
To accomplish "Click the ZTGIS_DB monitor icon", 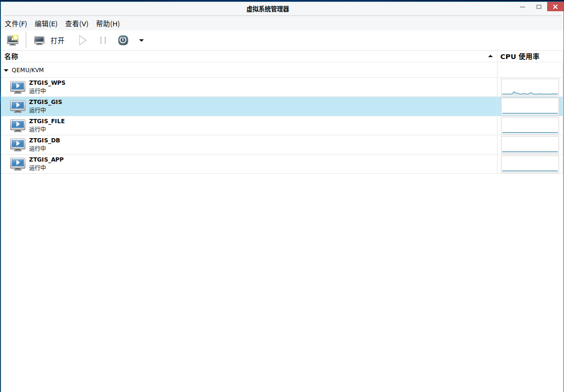I will pyautogui.click(x=18, y=145).
